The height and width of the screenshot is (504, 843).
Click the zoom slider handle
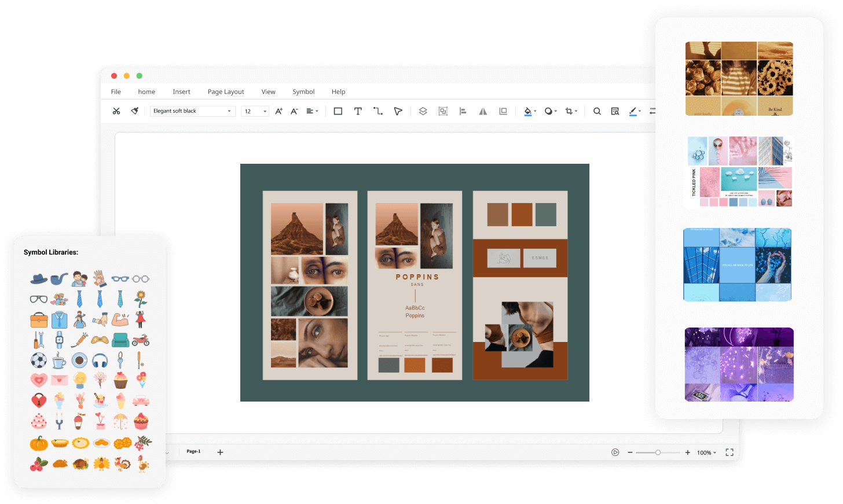[x=658, y=453]
